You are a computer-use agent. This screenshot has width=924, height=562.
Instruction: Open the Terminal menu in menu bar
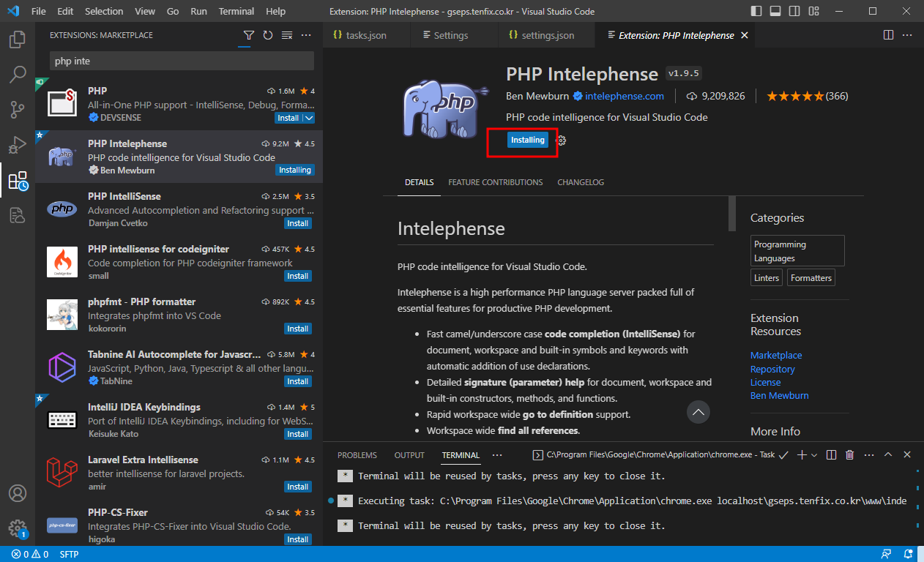click(x=236, y=12)
